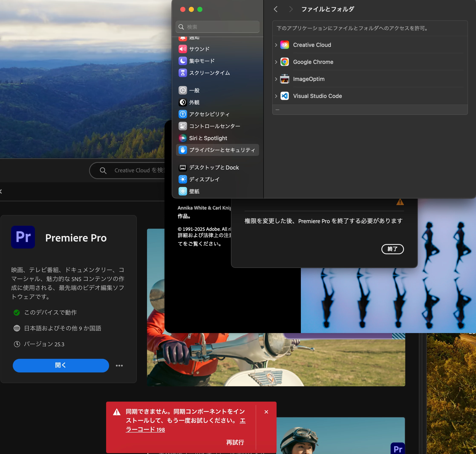This screenshot has width=476, height=454.
Task: Expand the Visual Studio Code entry
Action: 276,96
